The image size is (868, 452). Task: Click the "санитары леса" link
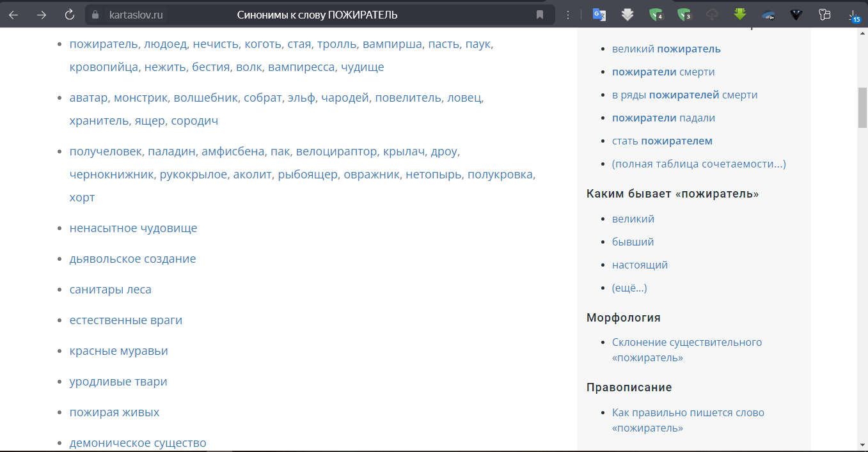[110, 290]
